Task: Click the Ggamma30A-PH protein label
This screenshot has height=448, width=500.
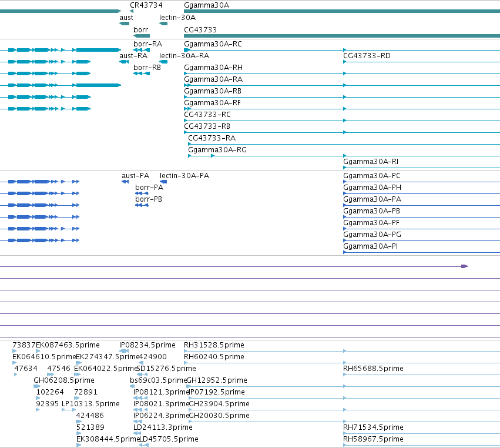Action: [372, 188]
